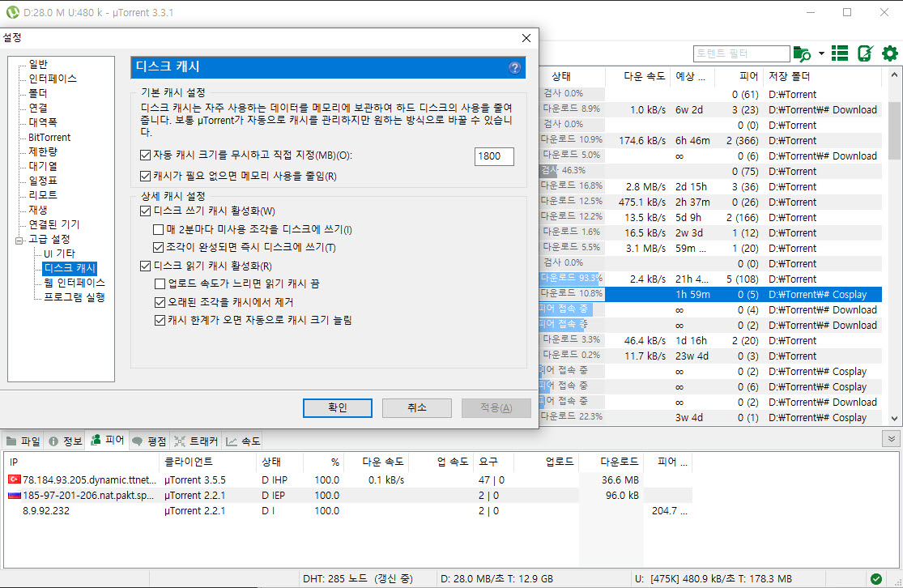Sort torrents by 다운 속도 column
903x588 pixels.
637,76
